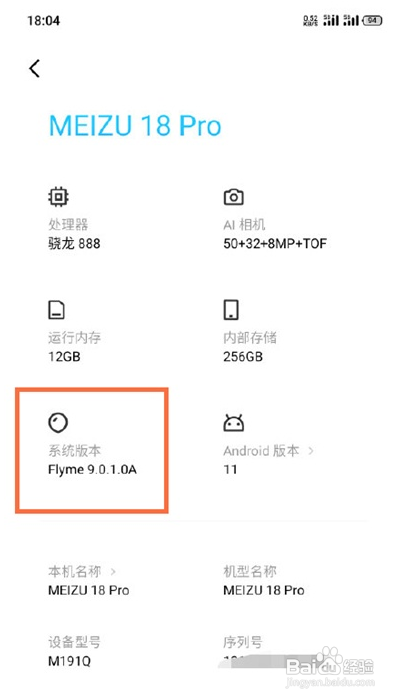403x700 pixels.
Task: Tap the RAM memory card icon
Action: tap(56, 310)
